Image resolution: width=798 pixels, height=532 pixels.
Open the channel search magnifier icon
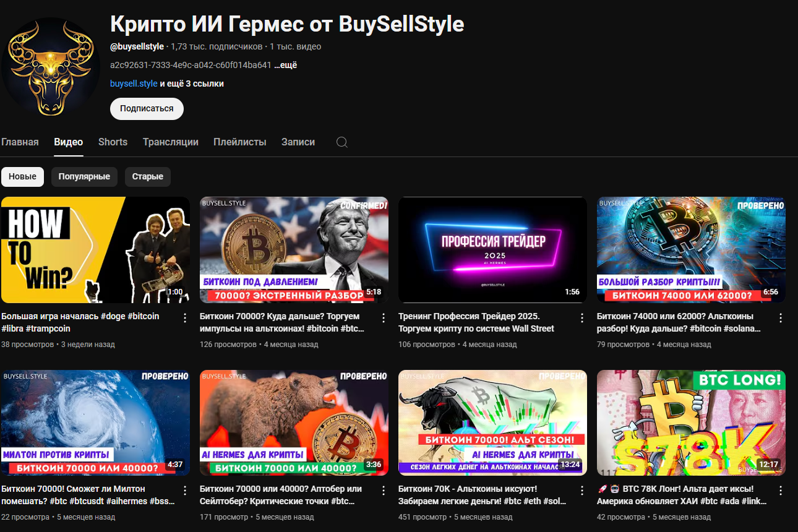[x=341, y=142]
